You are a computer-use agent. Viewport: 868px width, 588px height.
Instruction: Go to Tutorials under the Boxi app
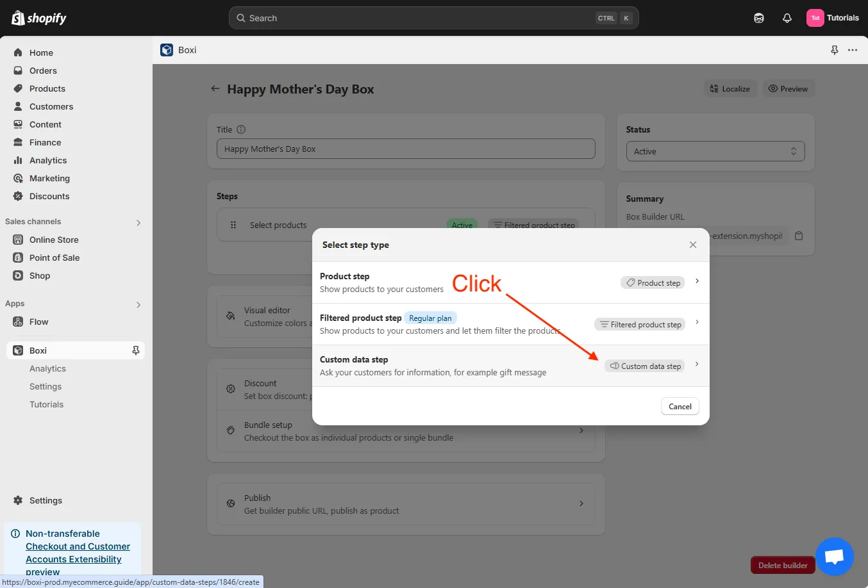46,404
